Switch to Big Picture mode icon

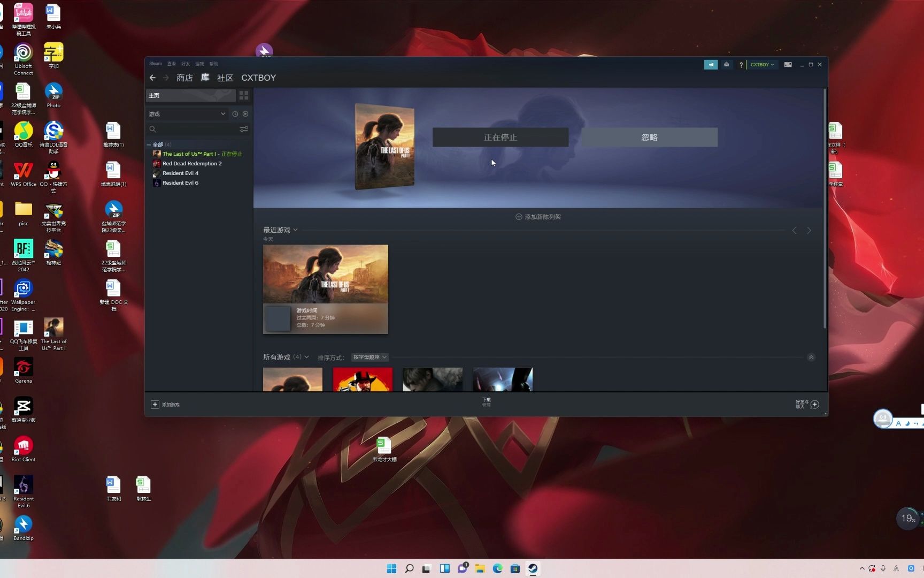[x=788, y=64]
